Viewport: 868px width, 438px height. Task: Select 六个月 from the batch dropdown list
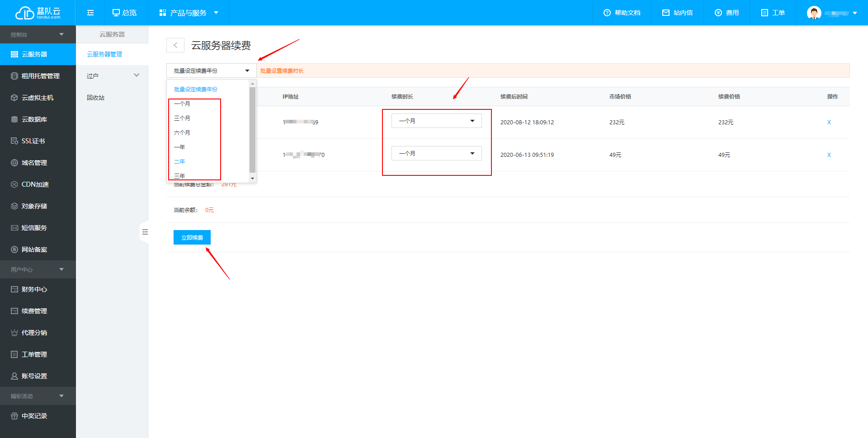(182, 133)
